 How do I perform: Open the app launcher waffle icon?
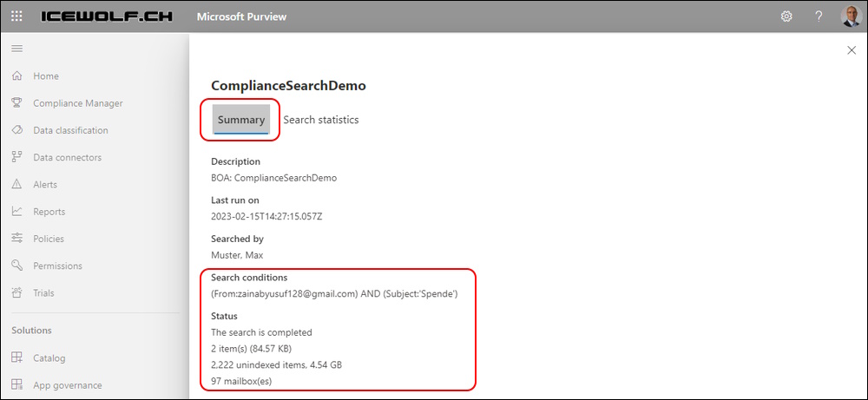pos(16,16)
